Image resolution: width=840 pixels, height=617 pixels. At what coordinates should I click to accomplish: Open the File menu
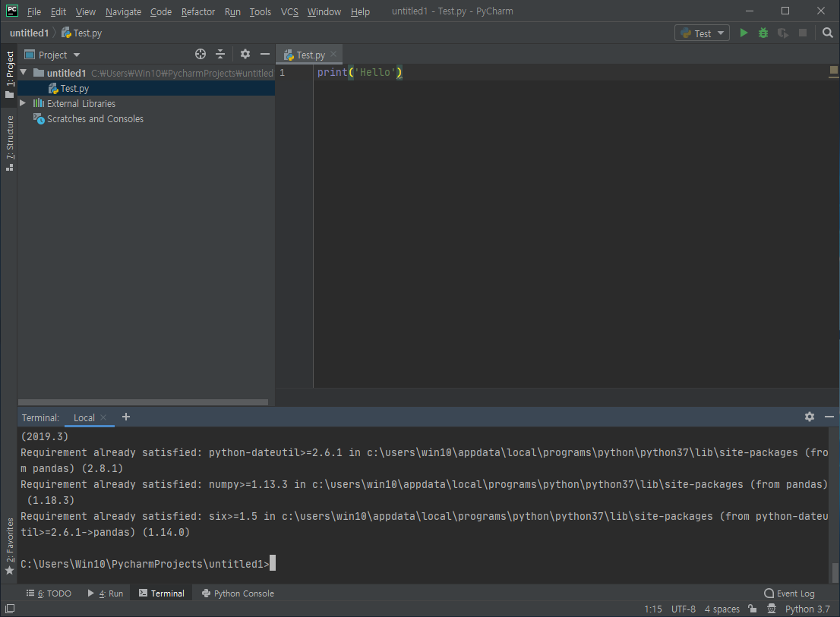(x=33, y=11)
